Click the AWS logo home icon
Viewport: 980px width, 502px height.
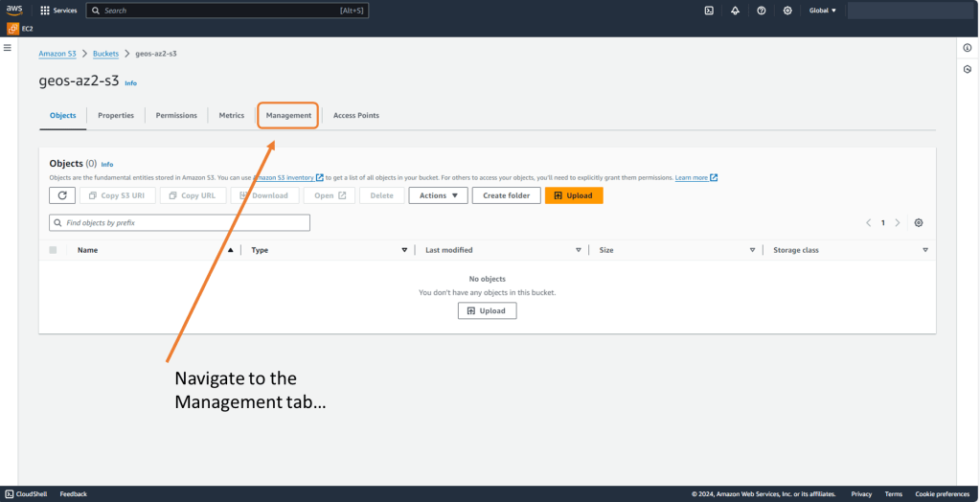[x=16, y=10]
